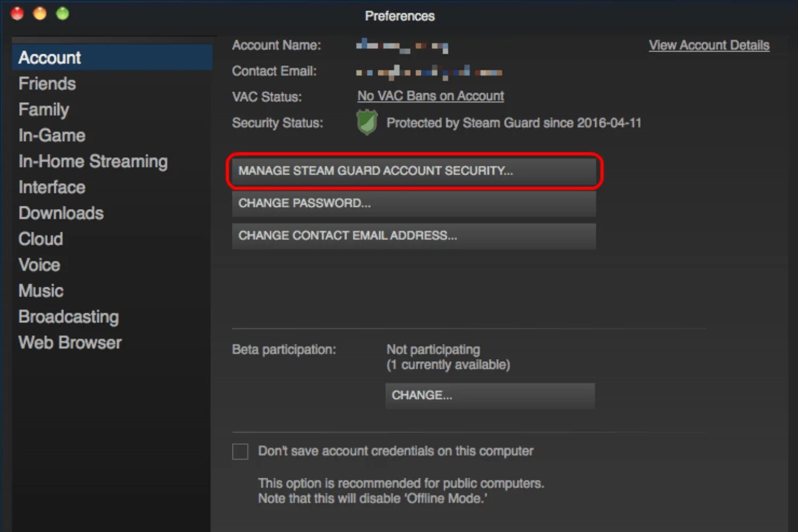Click the 'Beta participation:' label

[284, 350]
